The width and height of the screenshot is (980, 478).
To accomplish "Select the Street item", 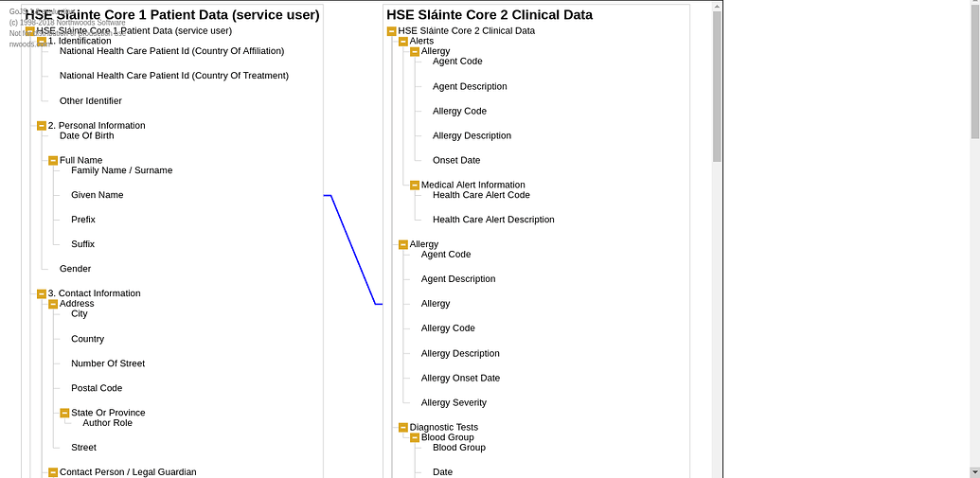I will coord(83,448).
